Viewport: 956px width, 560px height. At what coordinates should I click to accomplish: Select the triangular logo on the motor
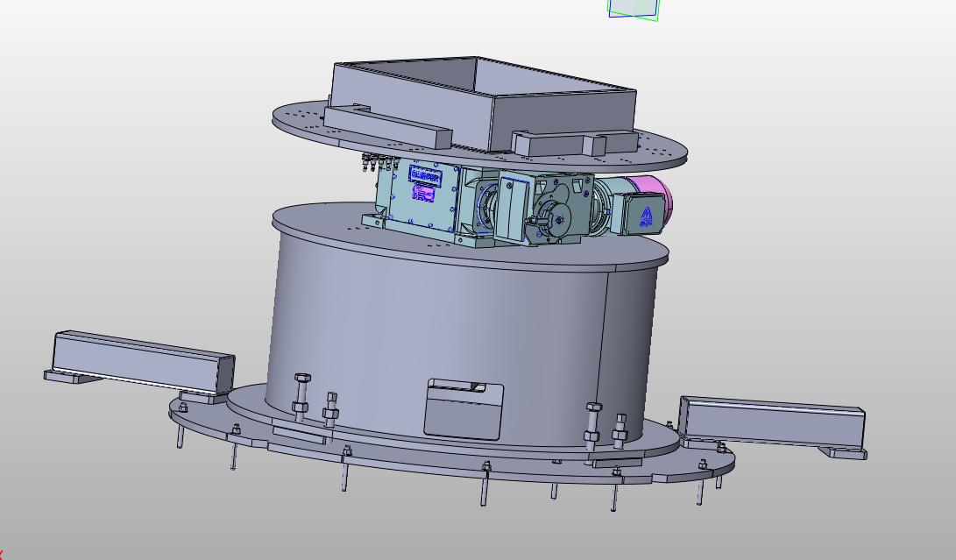pyautogui.click(x=646, y=216)
